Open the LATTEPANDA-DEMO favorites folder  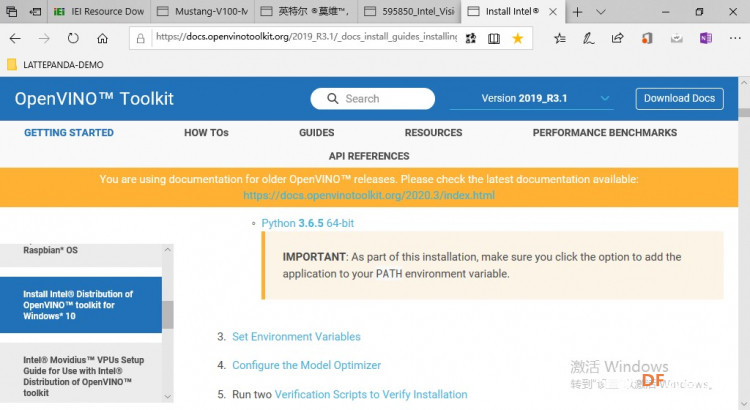pyautogui.click(x=55, y=65)
